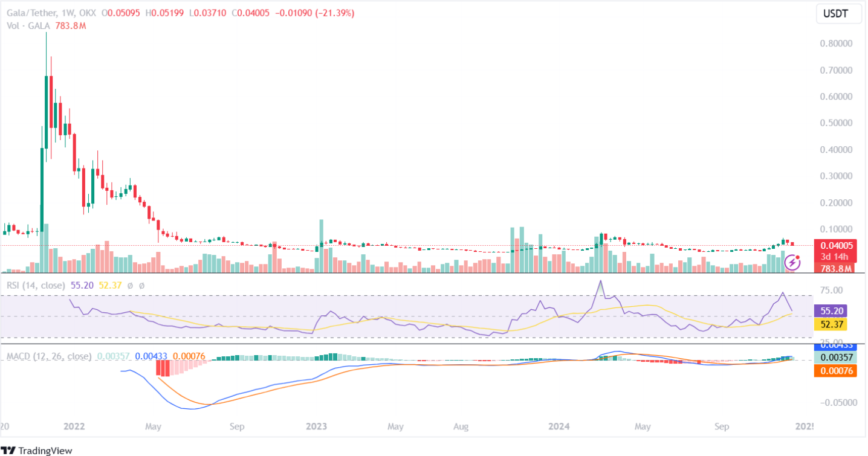This screenshot has width=868, height=456.
Task: Click the 0.20000 price axis label
Action: point(837,203)
